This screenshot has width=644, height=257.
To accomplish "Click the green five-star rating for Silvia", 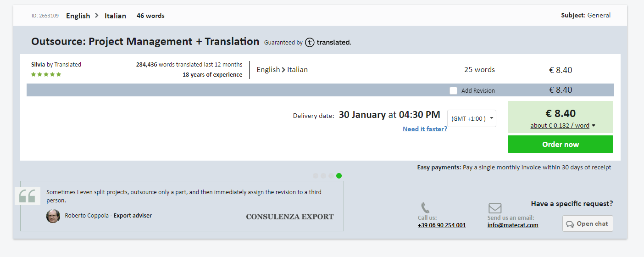I will [46, 74].
